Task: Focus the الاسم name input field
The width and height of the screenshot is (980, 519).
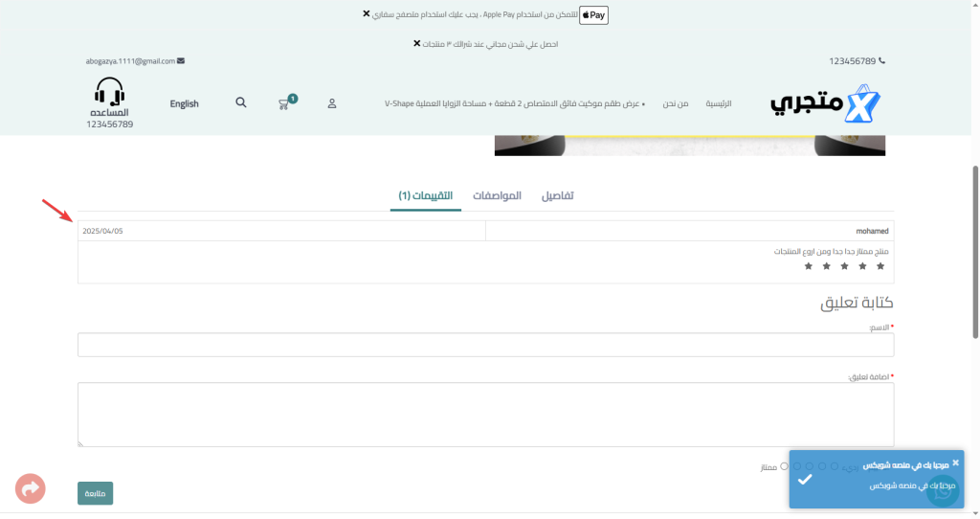Action: point(485,345)
